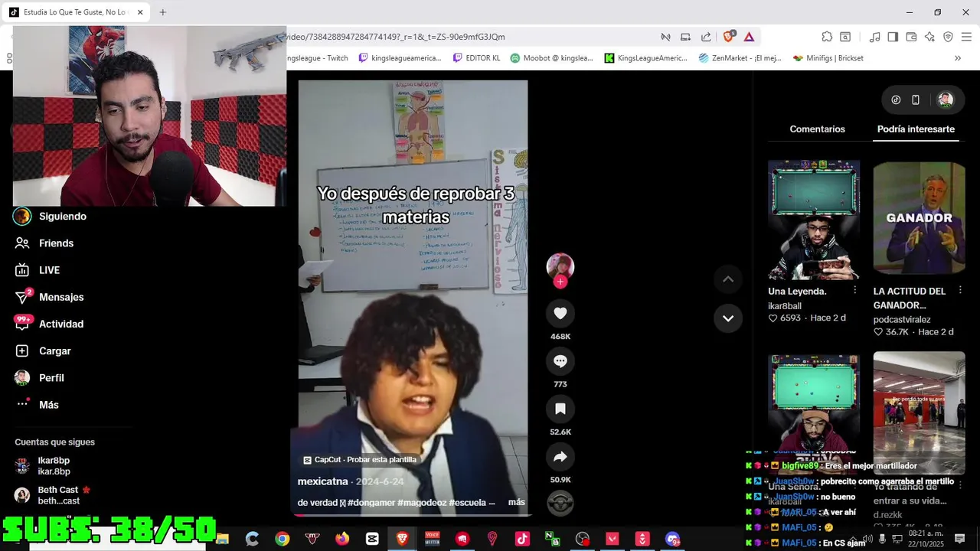Screen dimensions: 980x551
Task: Open the 'Moobot @ kingslea...' bookmark
Action: click(x=551, y=58)
